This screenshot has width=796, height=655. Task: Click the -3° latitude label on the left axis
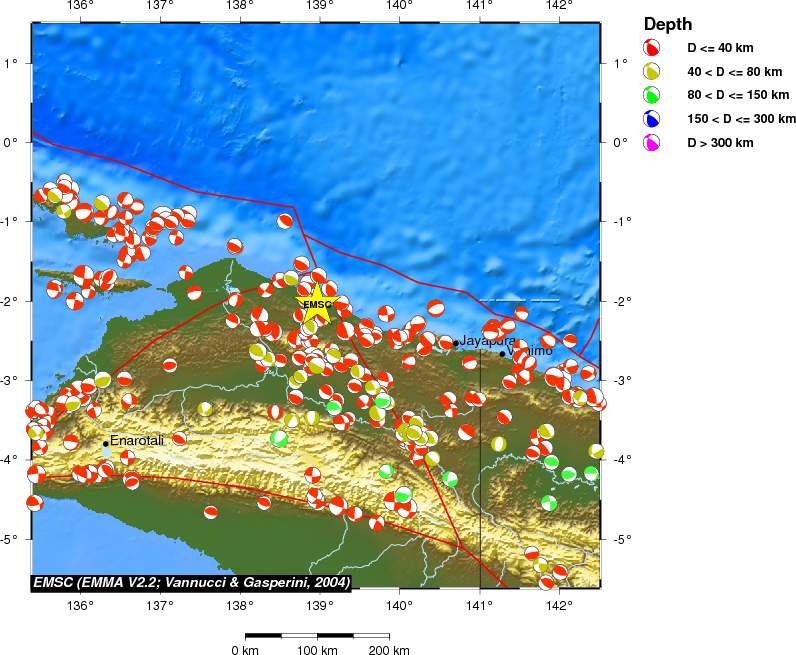9,380
